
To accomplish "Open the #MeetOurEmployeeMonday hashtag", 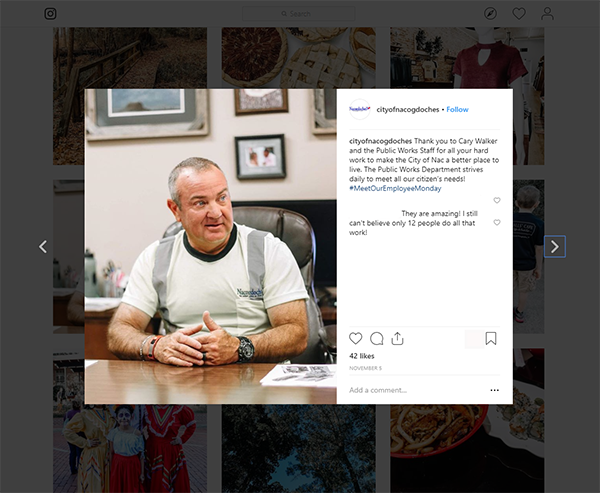I will (x=395, y=188).
